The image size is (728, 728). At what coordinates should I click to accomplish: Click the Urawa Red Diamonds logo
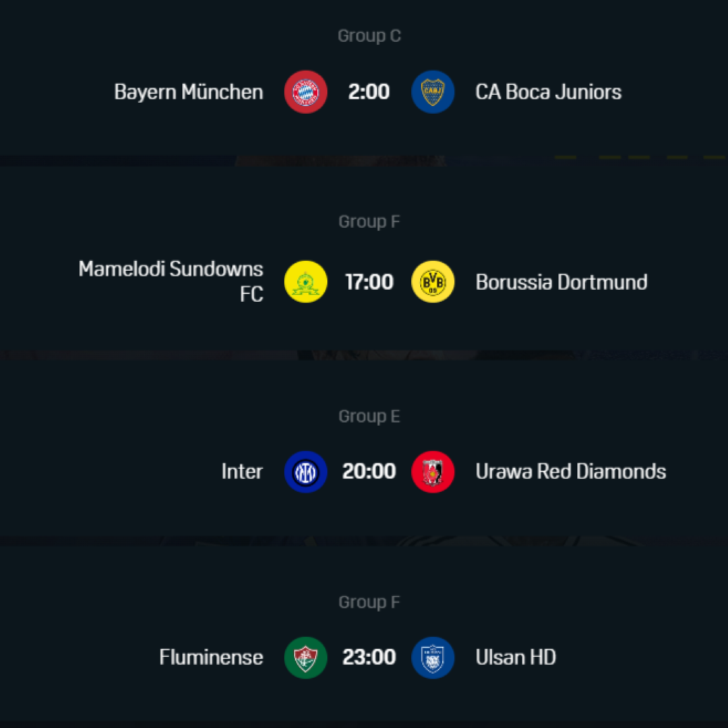click(x=433, y=472)
